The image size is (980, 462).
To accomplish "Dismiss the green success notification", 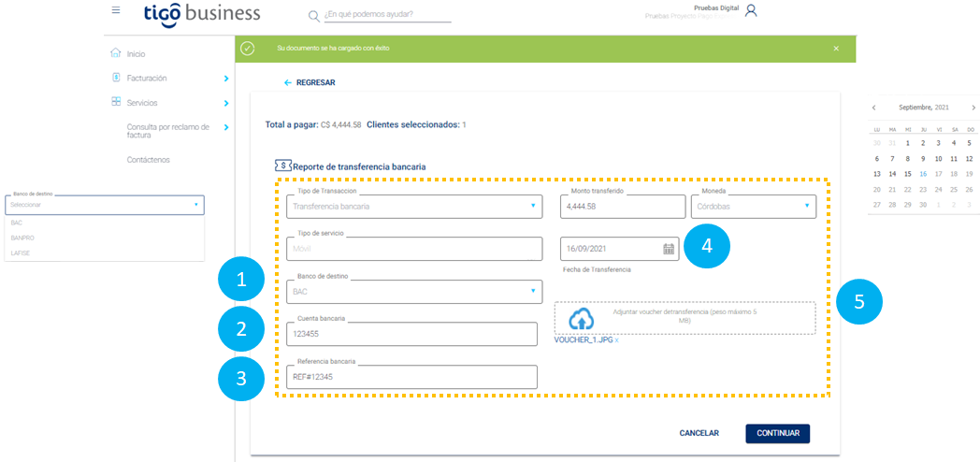I will [x=836, y=48].
